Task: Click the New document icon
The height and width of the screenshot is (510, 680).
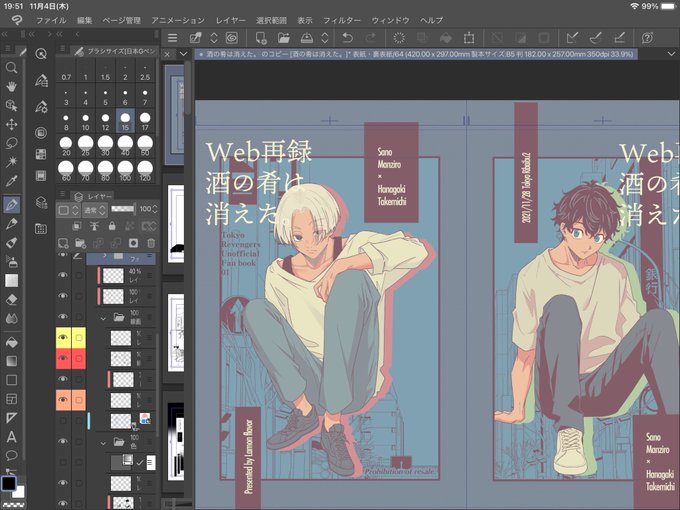Action: pyautogui.click(x=261, y=38)
